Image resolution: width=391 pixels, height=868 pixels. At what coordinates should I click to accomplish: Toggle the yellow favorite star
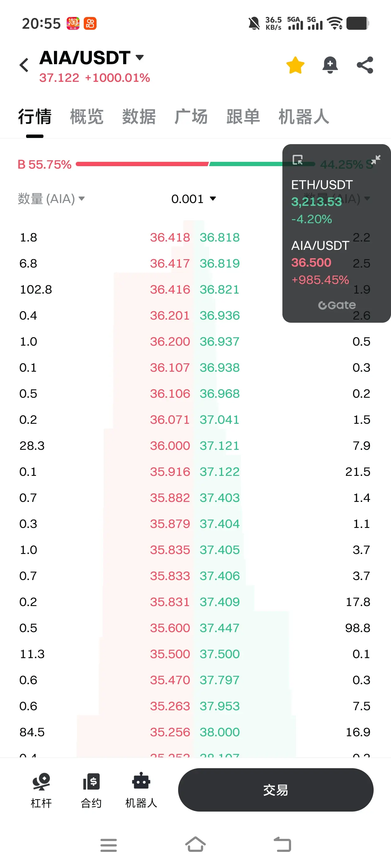[x=295, y=65]
